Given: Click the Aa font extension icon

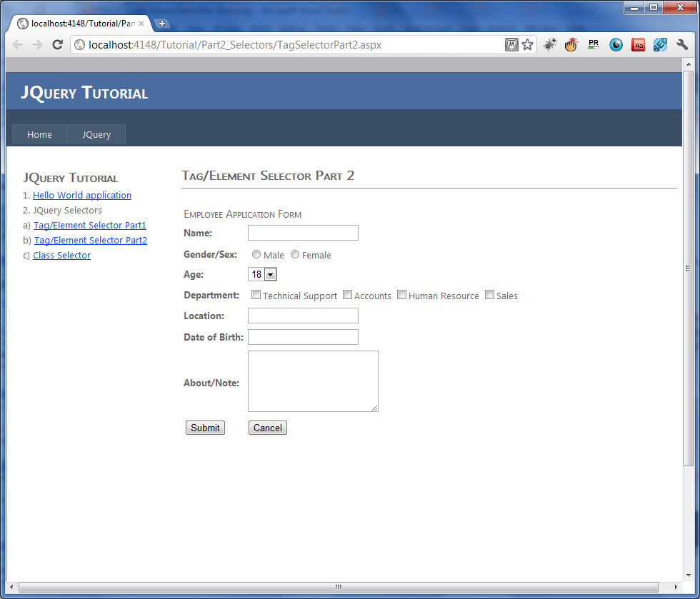Looking at the screenshot, I should [638, 44].
